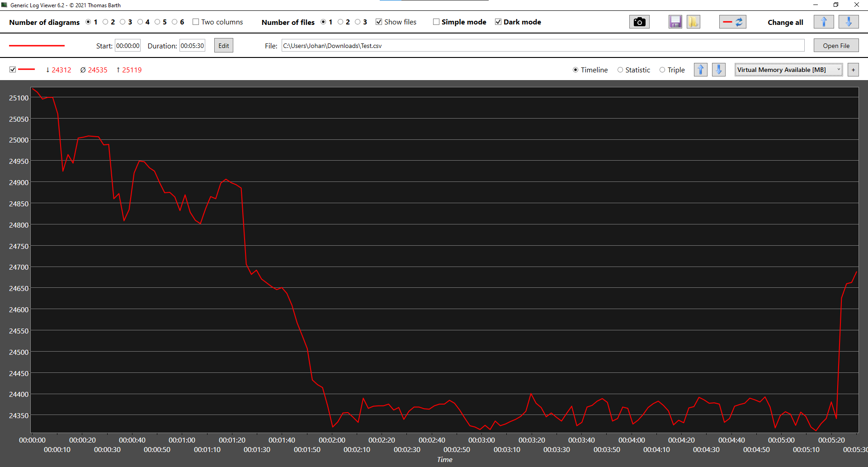Disable Dark mode checkbox
The width and height of the screenshot is (868, 467).
click(x=498, y=22)
